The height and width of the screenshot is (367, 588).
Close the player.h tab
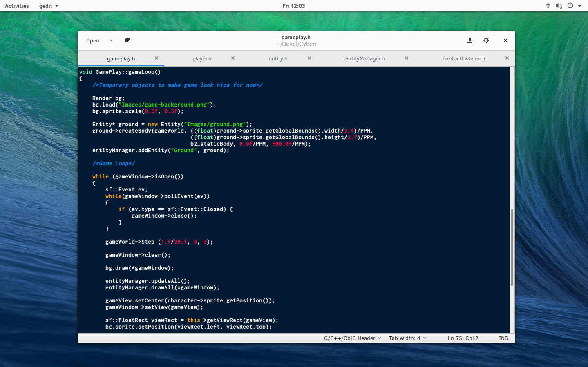coord(233,58)
